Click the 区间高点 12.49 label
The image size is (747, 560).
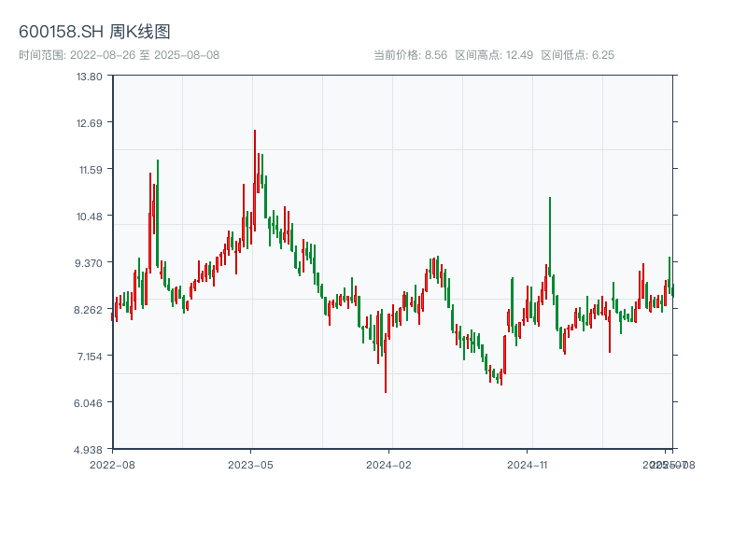coord(494,55)
